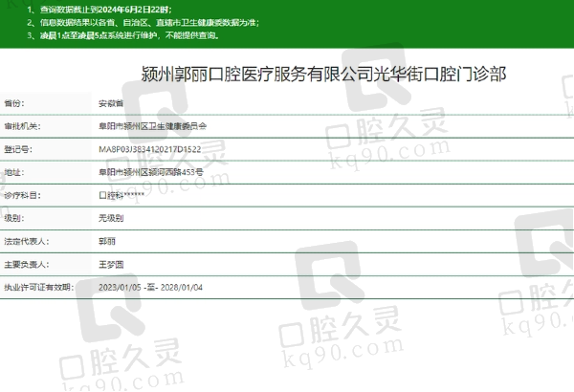Select the 省份 label
Viewport: 574px width, 392px height.
tap(14, 103)
